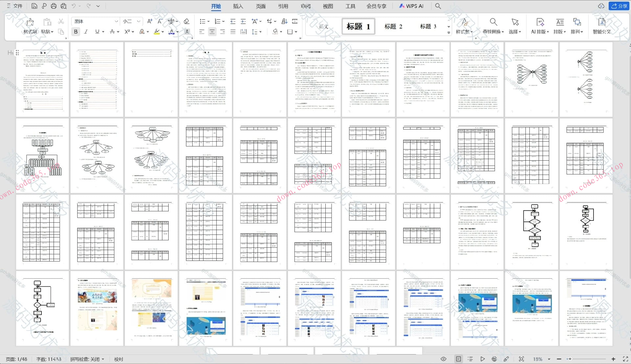The height and width of the screenshot is (364, 631).
Task: Toggle italic formatting
Action: pyautogui.click(x=86, y=32)
